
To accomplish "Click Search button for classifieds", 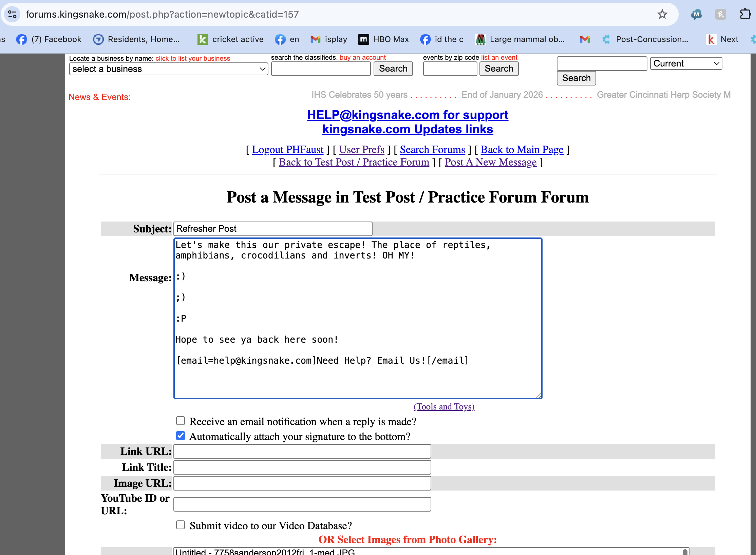I will pos(393,69).
